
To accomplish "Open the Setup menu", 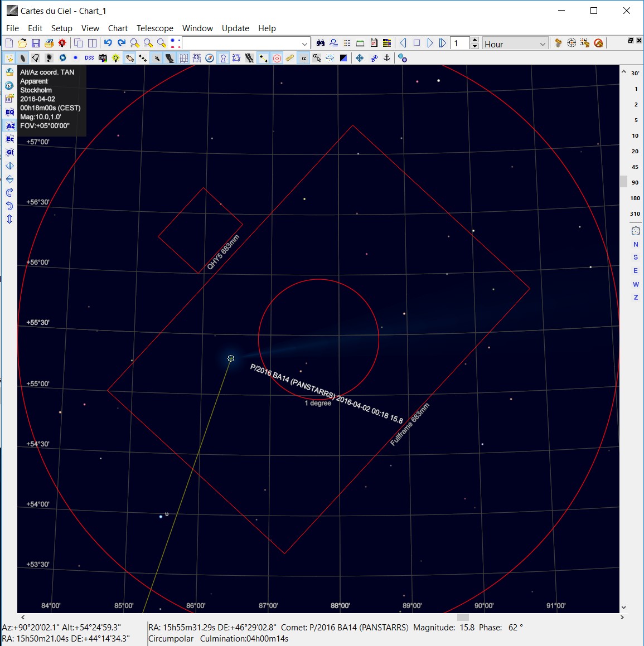I will click(62, 28).
